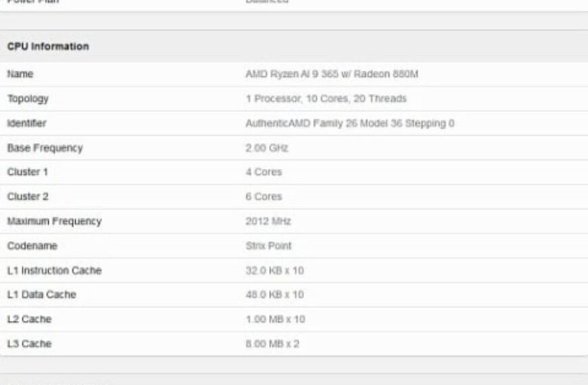This screenshot has height=385, width=588.
Task: Select the 8.00 MB x 2 value
Action: point(272,344)
